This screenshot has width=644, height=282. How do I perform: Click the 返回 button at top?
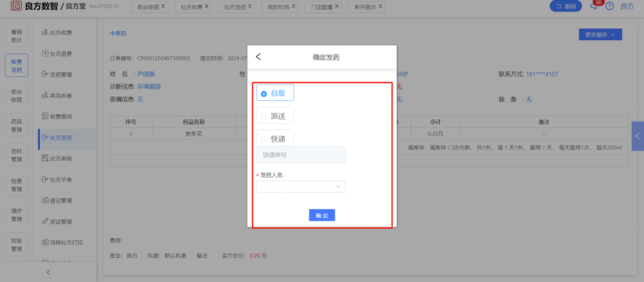click(566, 7)
